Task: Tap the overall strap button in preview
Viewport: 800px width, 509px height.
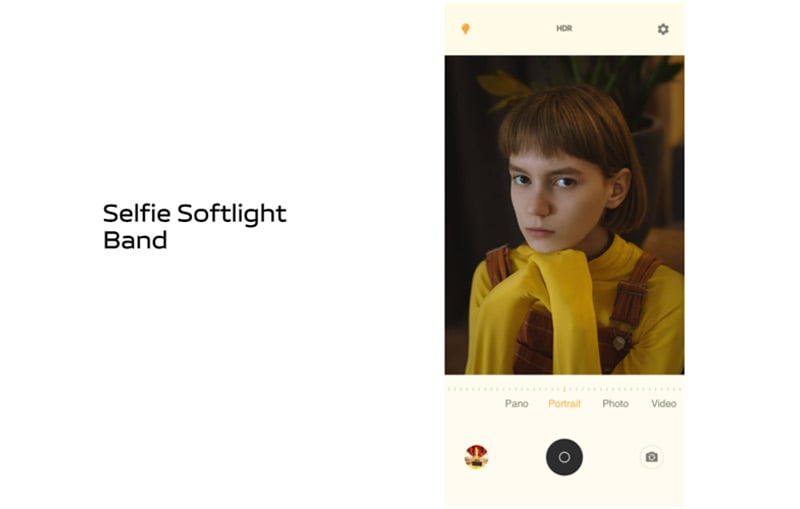Action: pyautogui.click(x=619, y=343)
